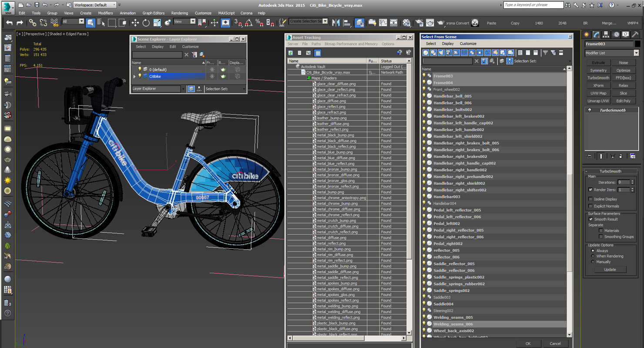Viewport: 644px width, 348px height.
Task: Activate the Select and Move tool
Action: click(135, 23)
